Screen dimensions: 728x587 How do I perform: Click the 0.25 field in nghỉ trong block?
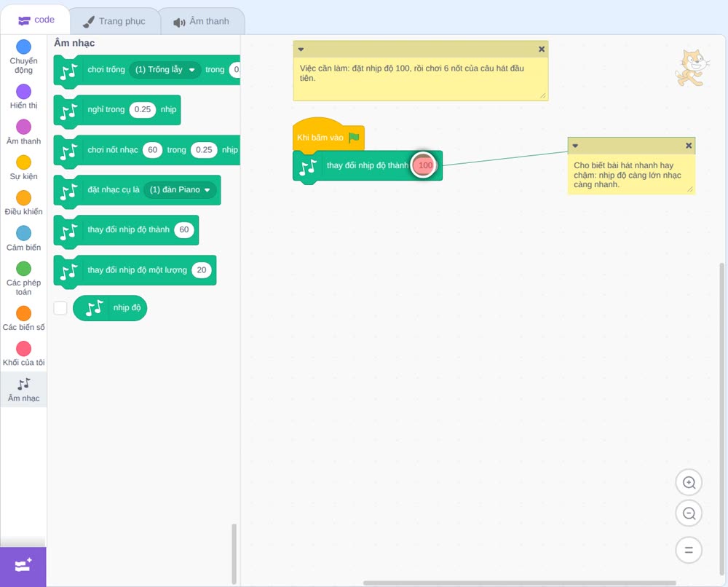tap(143, 109)
